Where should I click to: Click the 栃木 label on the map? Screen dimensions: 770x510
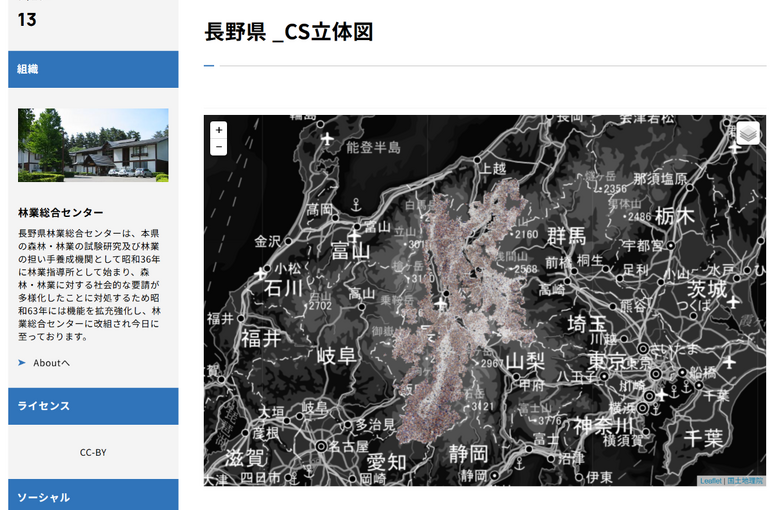pos(675,216)
